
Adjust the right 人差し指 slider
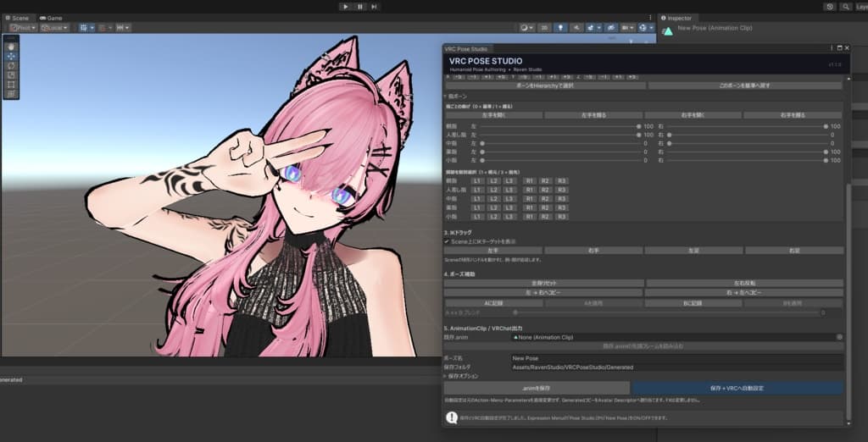point(746,135)
